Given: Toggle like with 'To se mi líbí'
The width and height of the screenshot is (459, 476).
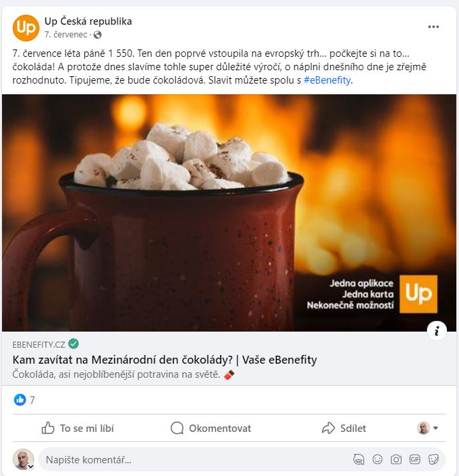Looking at the screenshot, I should pyautogui.click(x=78, y=428).
